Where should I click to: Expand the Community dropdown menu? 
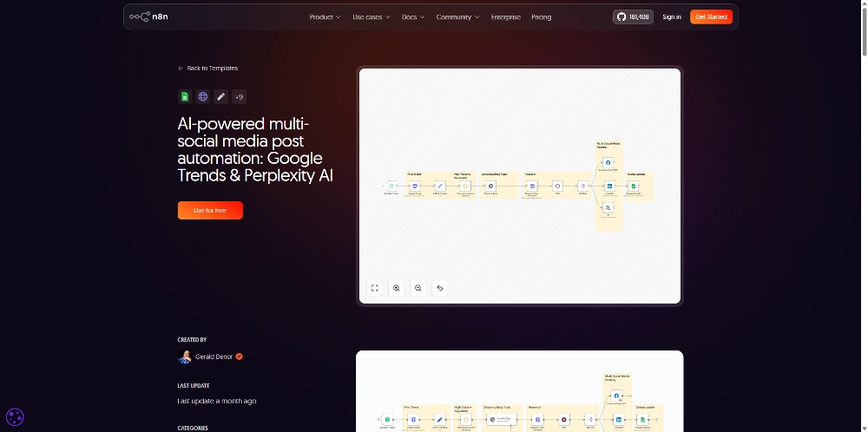click(x=457, y=16)
